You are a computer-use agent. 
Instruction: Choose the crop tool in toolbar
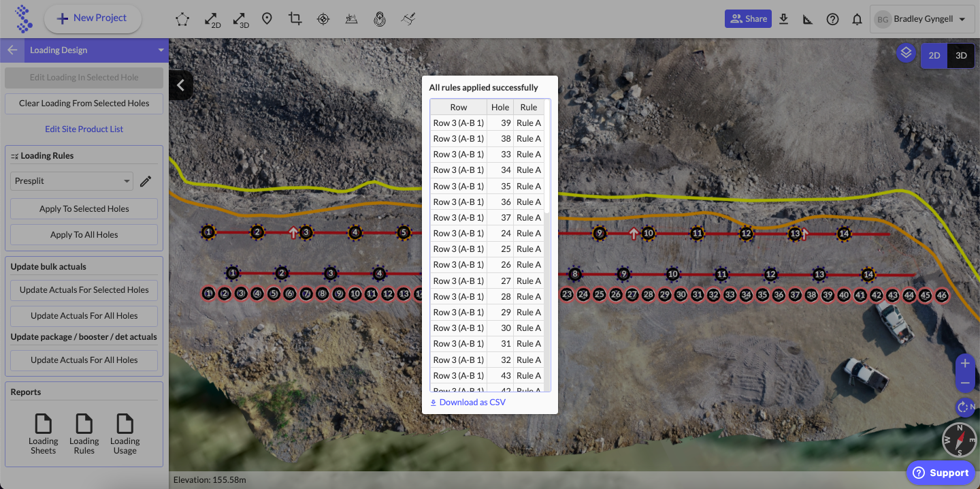[x=295, y=19]
